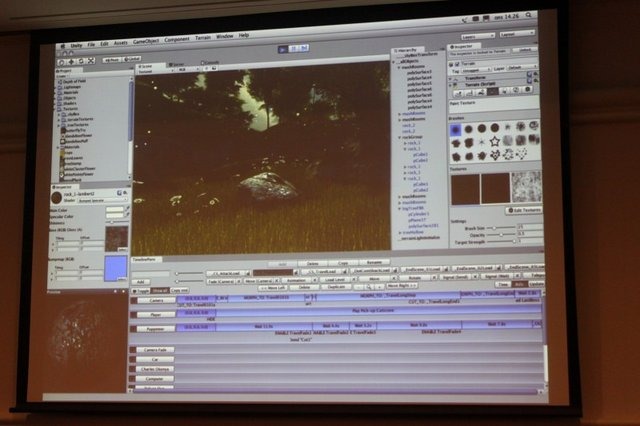Open the RGB render mode dropdown
640x426 pixels.
tap(188, 70)
